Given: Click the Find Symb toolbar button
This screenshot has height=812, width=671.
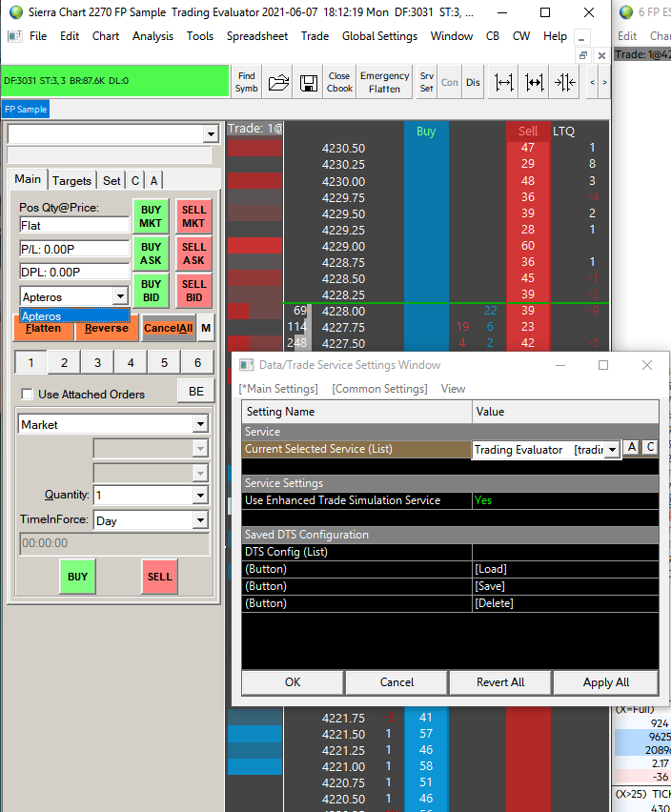Looking at the screenshot, I should tap(247, 82).
